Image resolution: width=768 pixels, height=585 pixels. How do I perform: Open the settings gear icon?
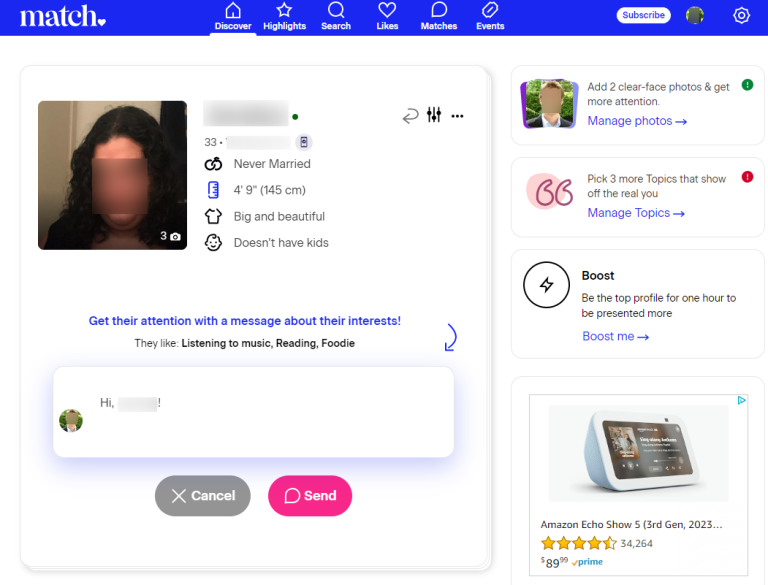click(741, 15)
